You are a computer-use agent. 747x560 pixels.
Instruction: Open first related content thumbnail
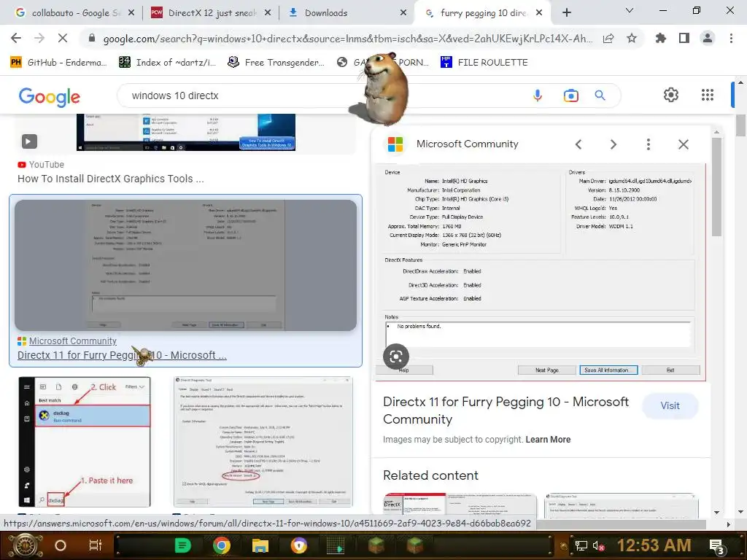pos(460,505)
